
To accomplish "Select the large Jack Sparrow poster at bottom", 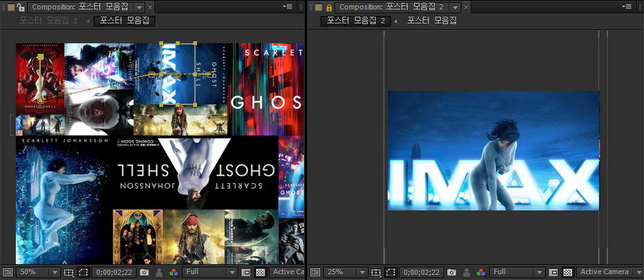I will coord(193,237).
